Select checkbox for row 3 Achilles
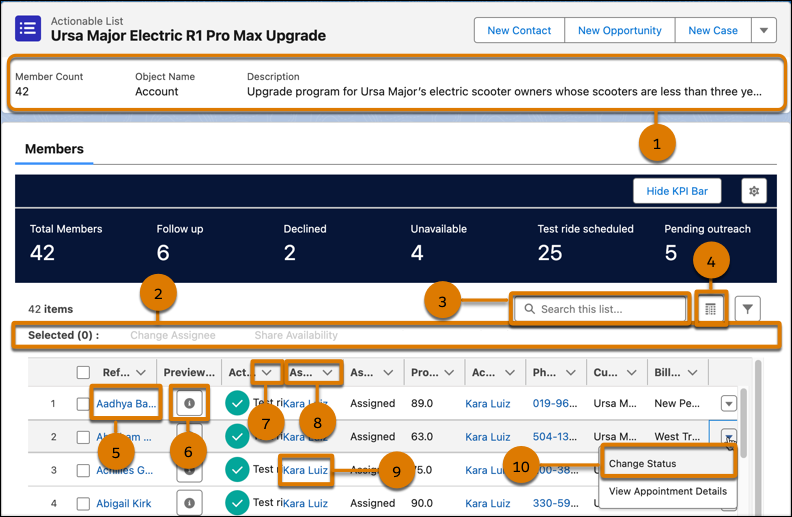The width and height of the screenshot is (792, 517). click(83, 470)
